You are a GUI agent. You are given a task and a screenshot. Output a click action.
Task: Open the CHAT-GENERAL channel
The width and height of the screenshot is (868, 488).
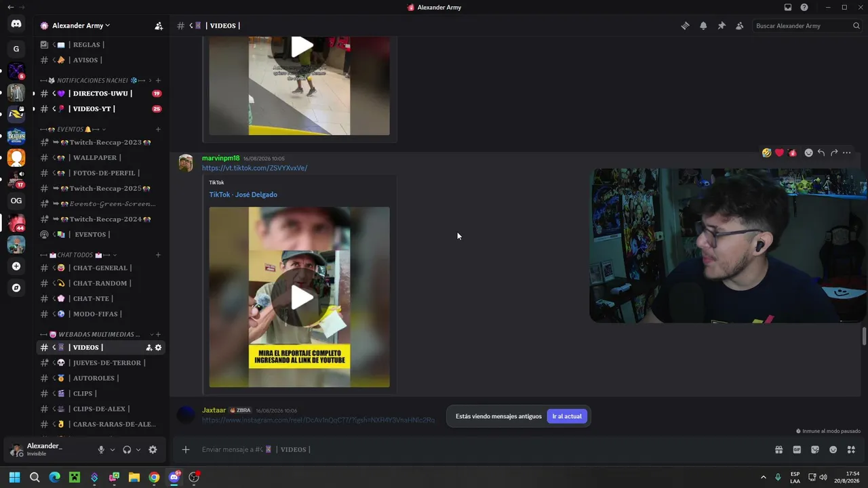click(x=102, y=268)
